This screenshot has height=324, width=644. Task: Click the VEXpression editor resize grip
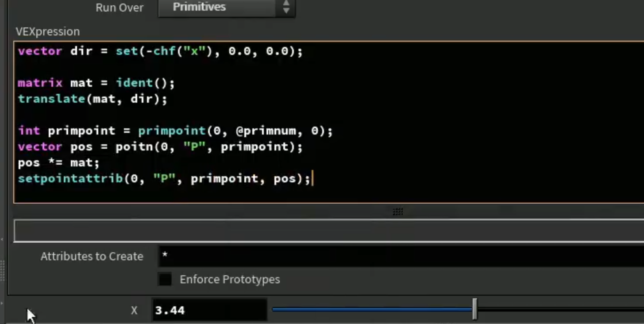click(x=397, y=212)
